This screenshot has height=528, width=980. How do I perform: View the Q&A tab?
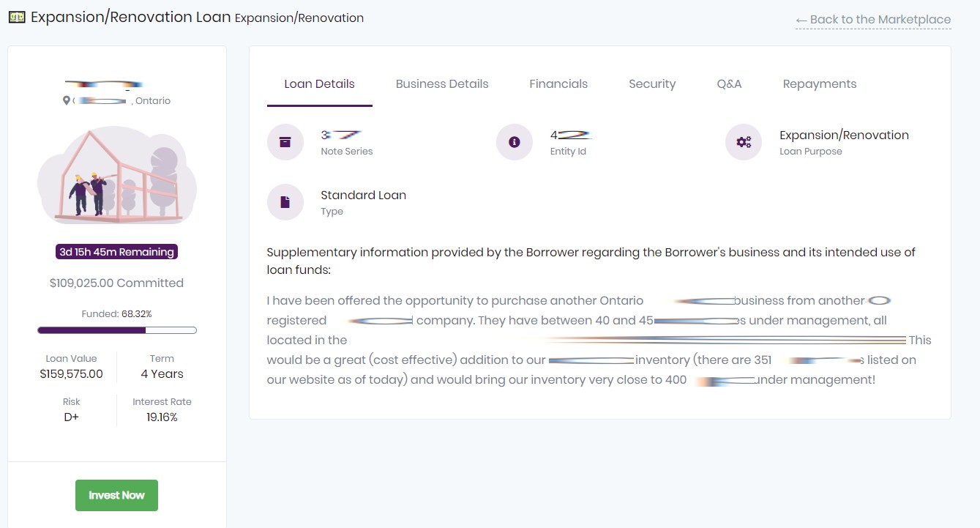[729, 84]
